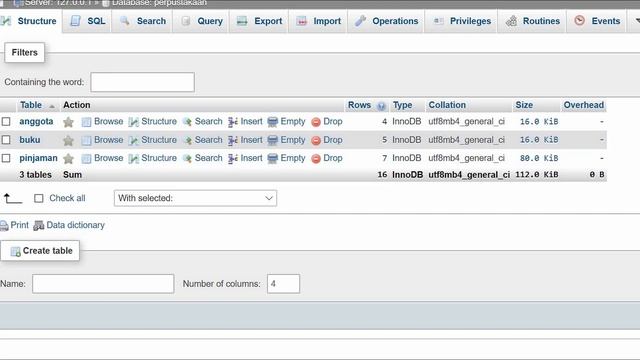Click the Empty icon in anggota row

(272, 122)
